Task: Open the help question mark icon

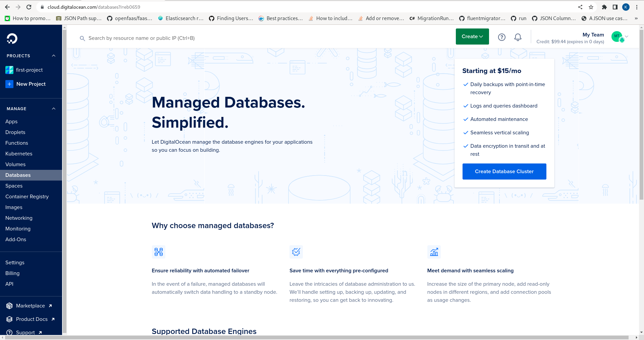Action: pyautogui.click(x=501, y=37)
